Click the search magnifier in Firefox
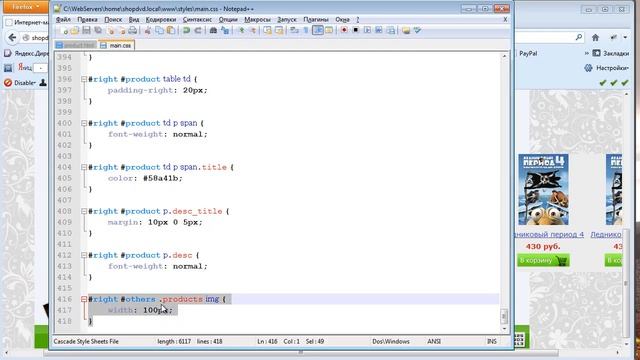Image resolution: width=640 pixels, height=360 pixels. click(579, 38)
